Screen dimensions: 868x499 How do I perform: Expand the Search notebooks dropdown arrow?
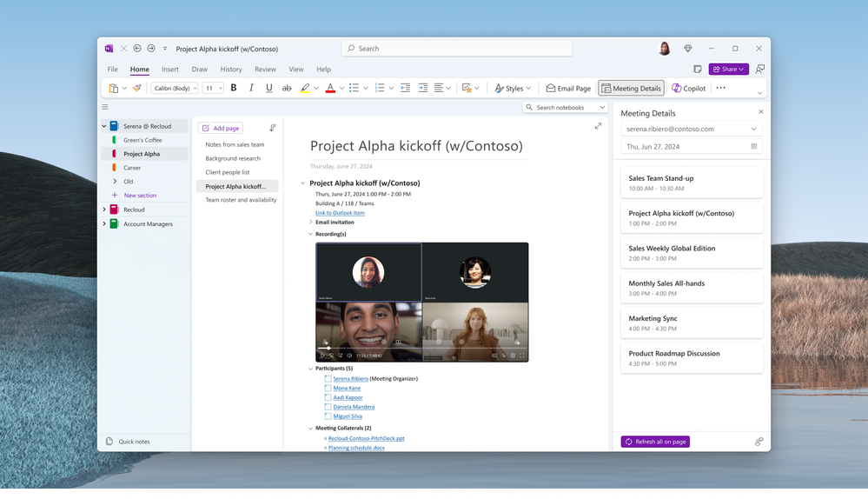(x=602, y=108)
